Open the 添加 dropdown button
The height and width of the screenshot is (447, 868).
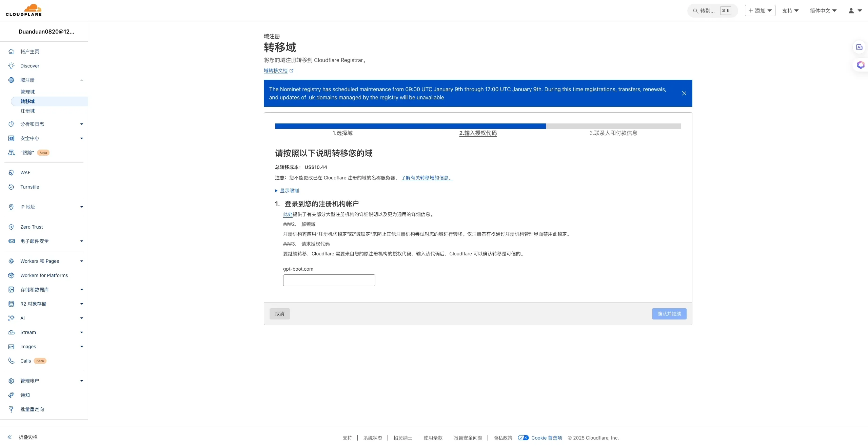760,11
